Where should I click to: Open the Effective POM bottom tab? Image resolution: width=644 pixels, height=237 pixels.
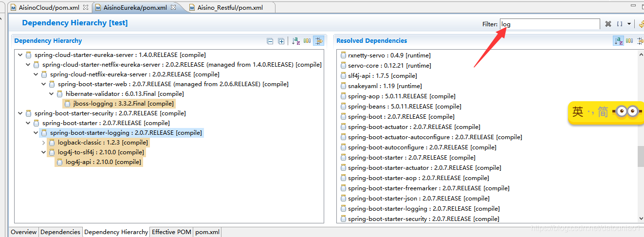tap(171, 232)
